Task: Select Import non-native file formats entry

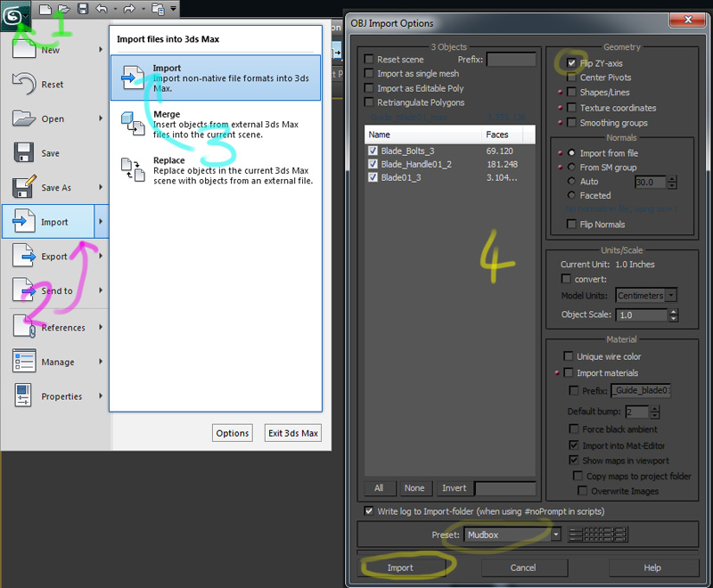Action: click(216, 78)
